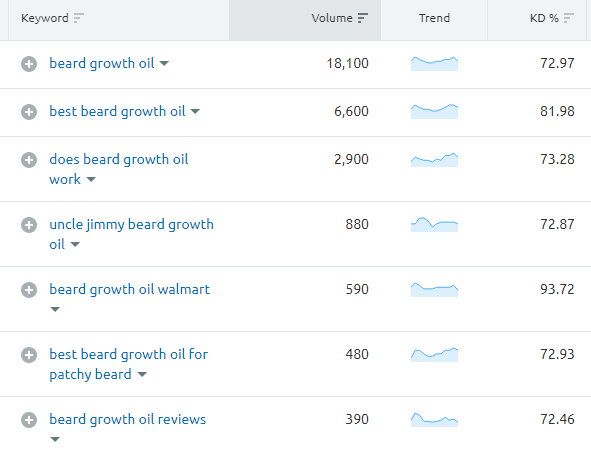This screenshot has height=452, width=591.
Task: Open 'best beard growth oil for patchy beard' link
Action: coord(129,365)
